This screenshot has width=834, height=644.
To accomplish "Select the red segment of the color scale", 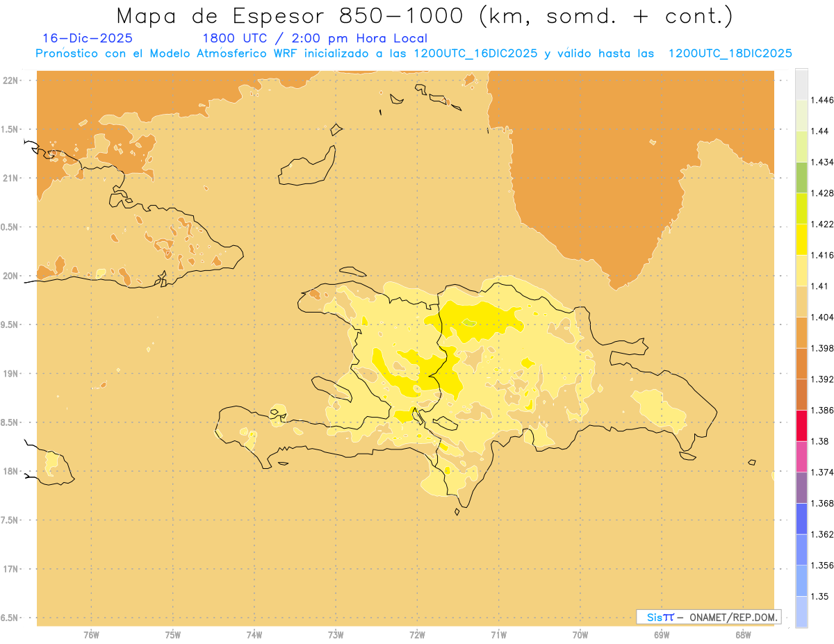I will (x=801, y=426).
